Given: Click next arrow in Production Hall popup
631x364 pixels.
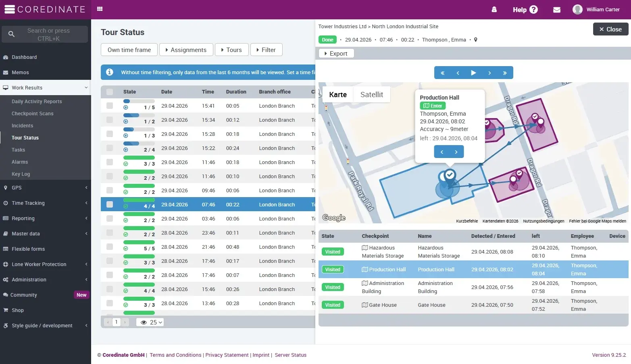Looking at the screenshot, I should [x=456, y=152].
